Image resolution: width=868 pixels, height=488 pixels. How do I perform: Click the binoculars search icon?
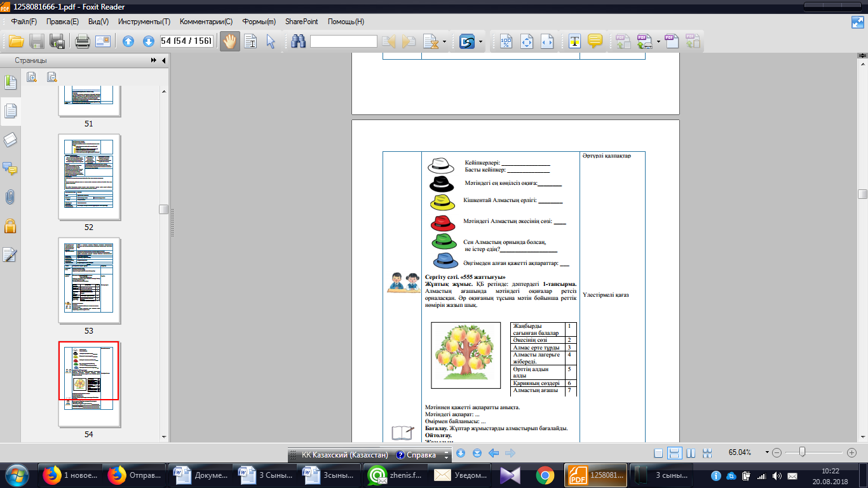tap(299, 41)
